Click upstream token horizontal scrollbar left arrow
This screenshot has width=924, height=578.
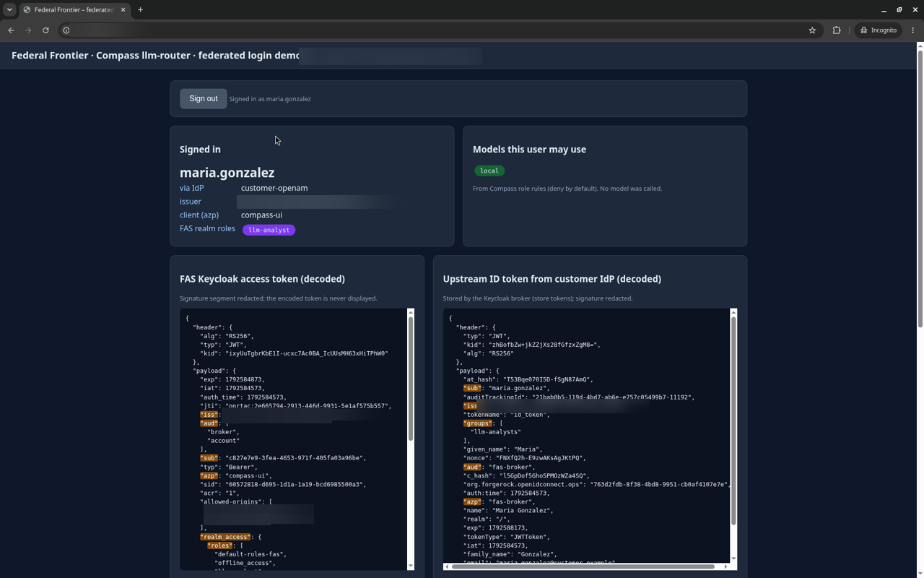click(x=447, y=566)
